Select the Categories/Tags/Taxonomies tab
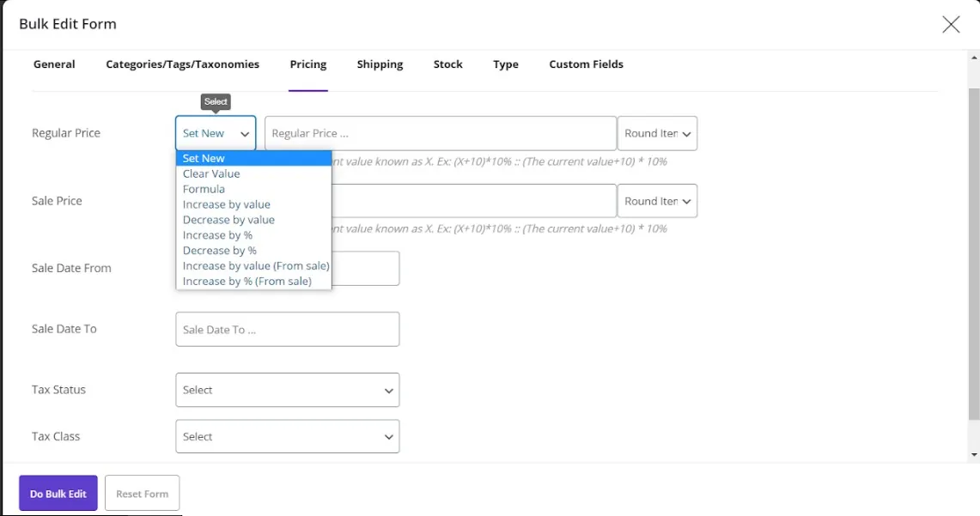Screen dimensions: 980x516 (182, 64)
